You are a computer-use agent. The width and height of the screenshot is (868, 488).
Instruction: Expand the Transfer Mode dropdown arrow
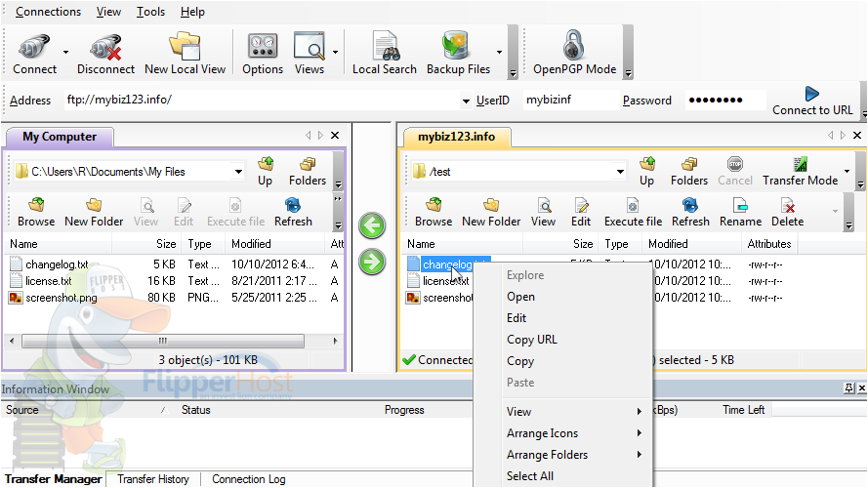click(x=847, y=171)
